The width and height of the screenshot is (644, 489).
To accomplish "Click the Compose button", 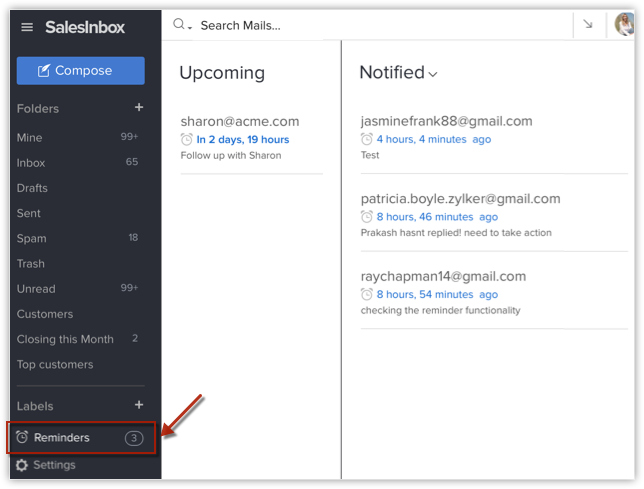I will click(80, 71).
